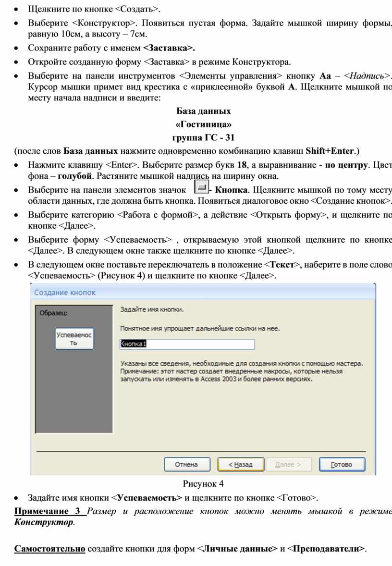Click the Рисунок 4 caption
This screenshot has height=566, width=392.
tap(203, 484)
